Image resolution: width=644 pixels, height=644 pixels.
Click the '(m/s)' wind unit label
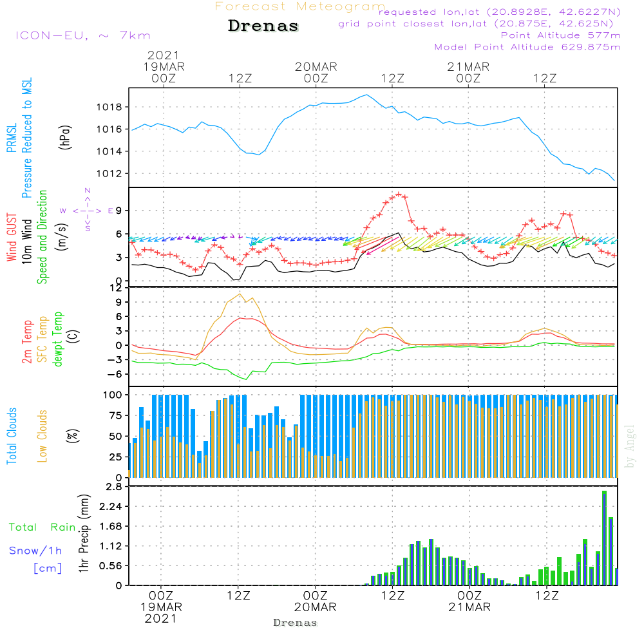[62, 237]
